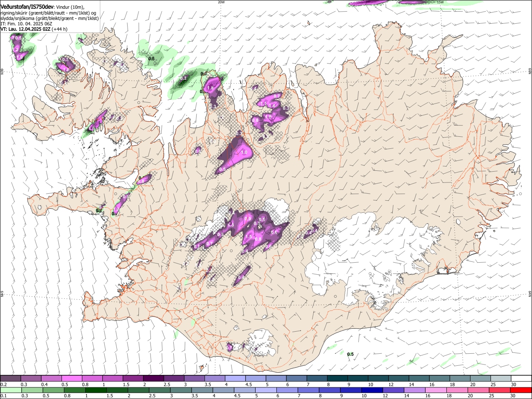Screen dimensions: 532x399
Task: Click the 30 label in the lower legend
Action: pyautogui.click(x=512, y=396)
